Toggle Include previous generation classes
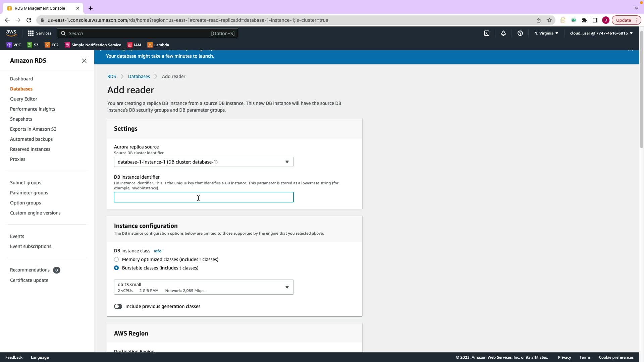The width and height of the screenshot is (644, 362). 118,306
